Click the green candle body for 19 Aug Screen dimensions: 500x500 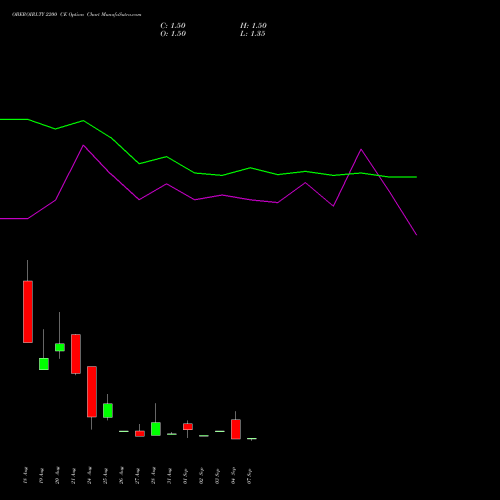(x=44, y=364)
